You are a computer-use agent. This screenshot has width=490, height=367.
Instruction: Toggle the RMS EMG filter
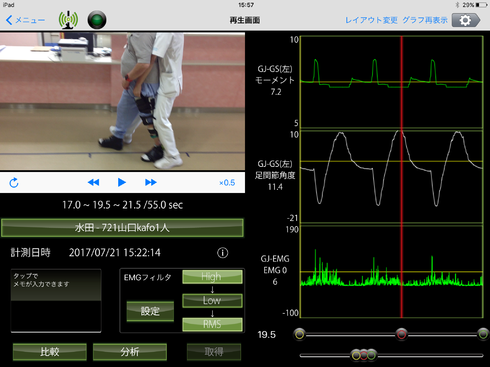pyautogui.click(x=212, y=324)
